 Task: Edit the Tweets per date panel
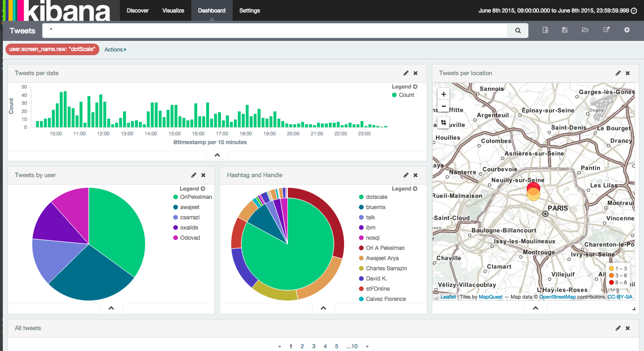(406, 73)
